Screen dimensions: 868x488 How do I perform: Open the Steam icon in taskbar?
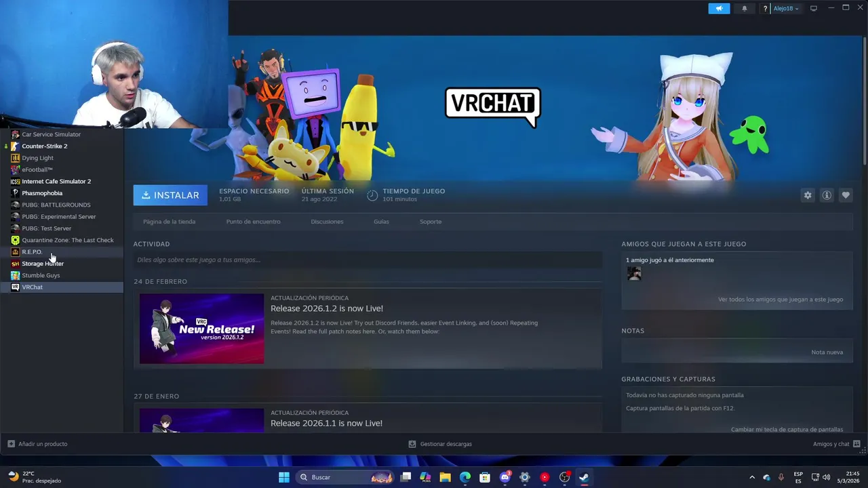584,477
